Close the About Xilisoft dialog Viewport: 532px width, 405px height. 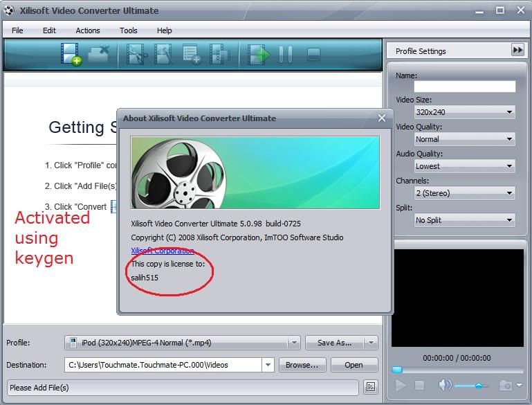(x=381, y=118)
